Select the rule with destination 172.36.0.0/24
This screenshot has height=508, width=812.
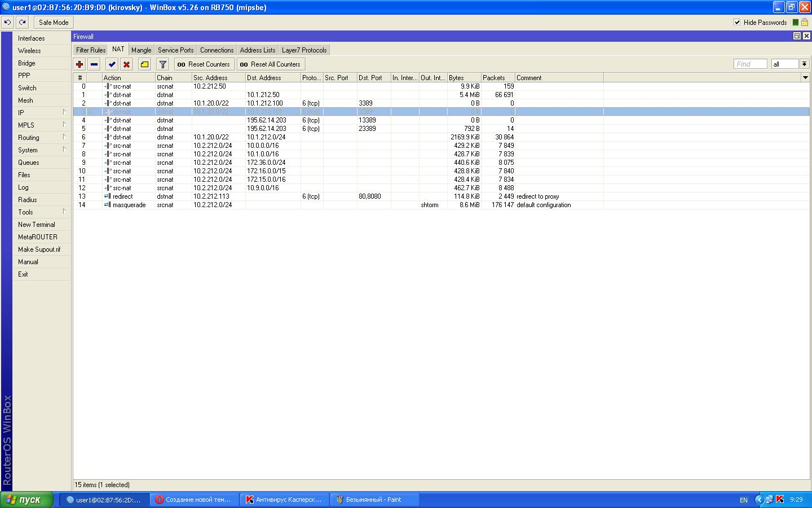pyautogui.click(x=441, y=163)
